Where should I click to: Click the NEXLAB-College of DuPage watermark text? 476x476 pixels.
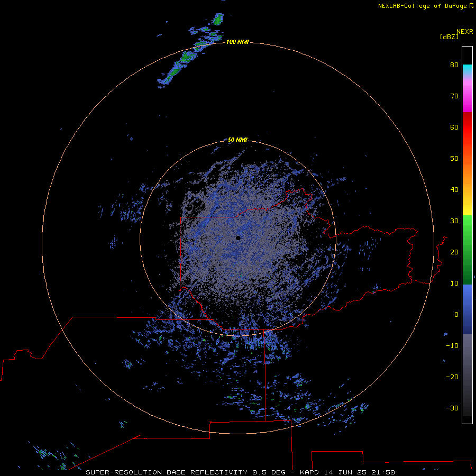click(425, 6)
